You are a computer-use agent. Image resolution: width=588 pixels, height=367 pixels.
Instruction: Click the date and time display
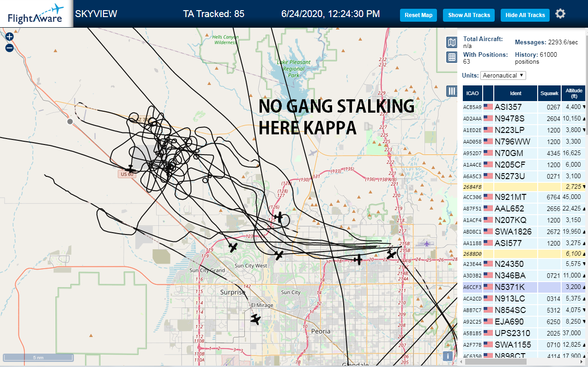click(x=330, y=14)
